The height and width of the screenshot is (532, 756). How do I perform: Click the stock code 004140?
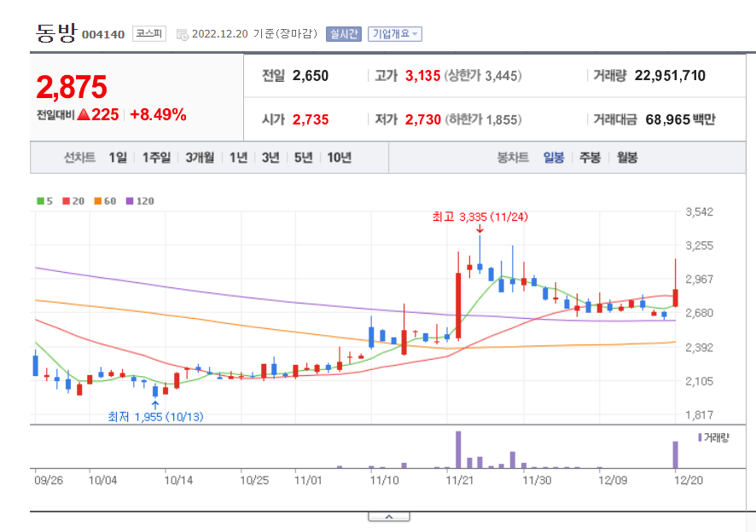(x=103, y=35)
